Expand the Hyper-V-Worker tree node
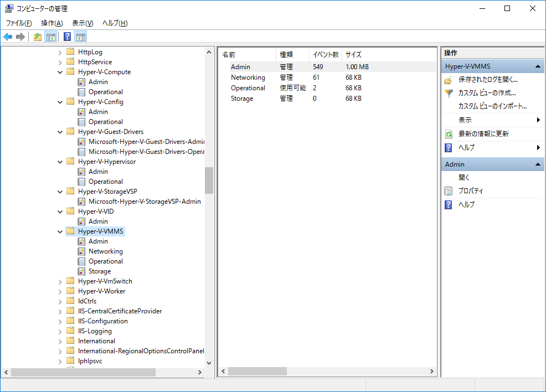Screen dimensions: 546x392 coord(60,292)
